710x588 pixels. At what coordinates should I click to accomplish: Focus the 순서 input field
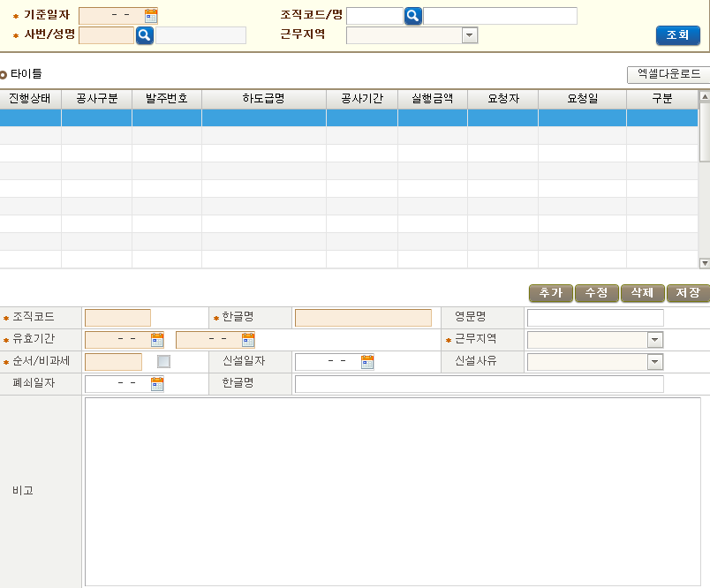coord(113,362)
